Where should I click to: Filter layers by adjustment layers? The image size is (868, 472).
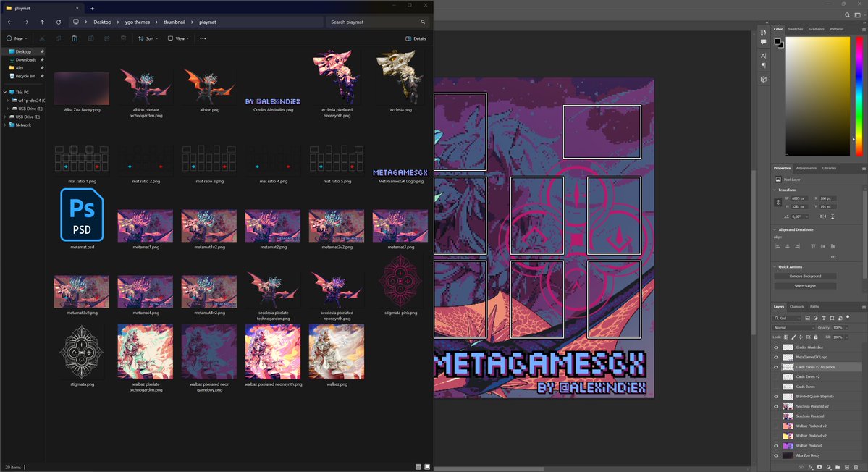click(x=815, y=319)
